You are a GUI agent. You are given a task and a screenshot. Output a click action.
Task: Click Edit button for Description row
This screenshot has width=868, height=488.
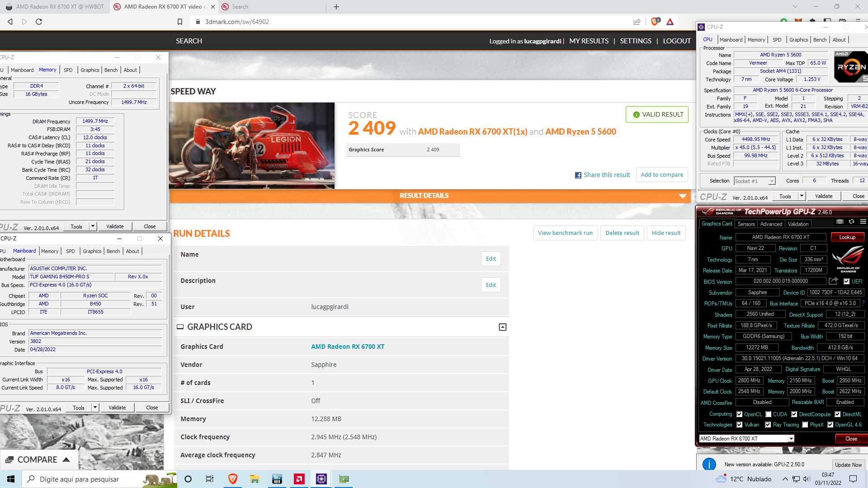491,285
